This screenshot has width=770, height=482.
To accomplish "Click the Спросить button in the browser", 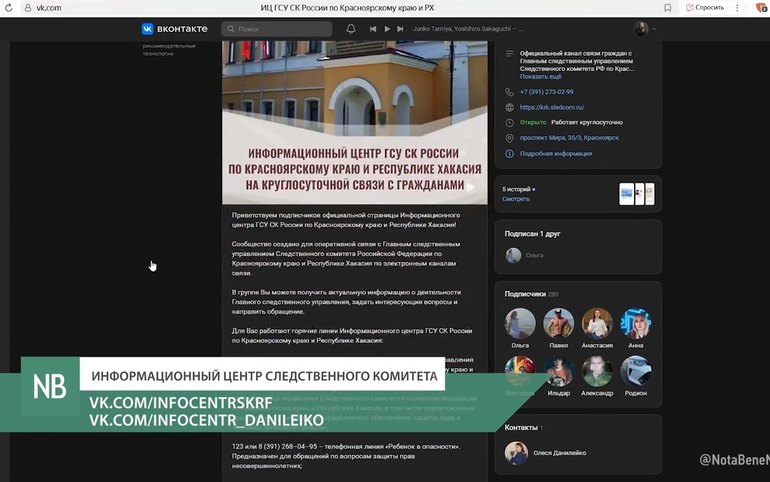I will pyautogui.click(x=705, y=8).
